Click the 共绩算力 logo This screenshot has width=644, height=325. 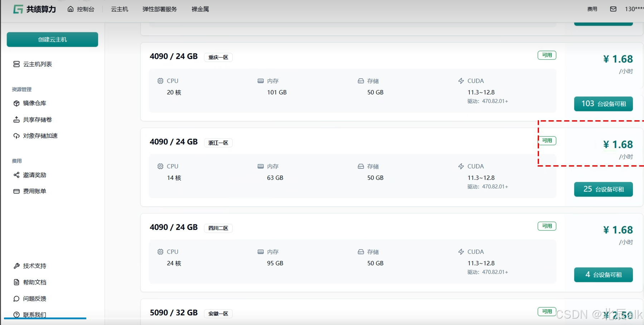[x=34, y=9]
